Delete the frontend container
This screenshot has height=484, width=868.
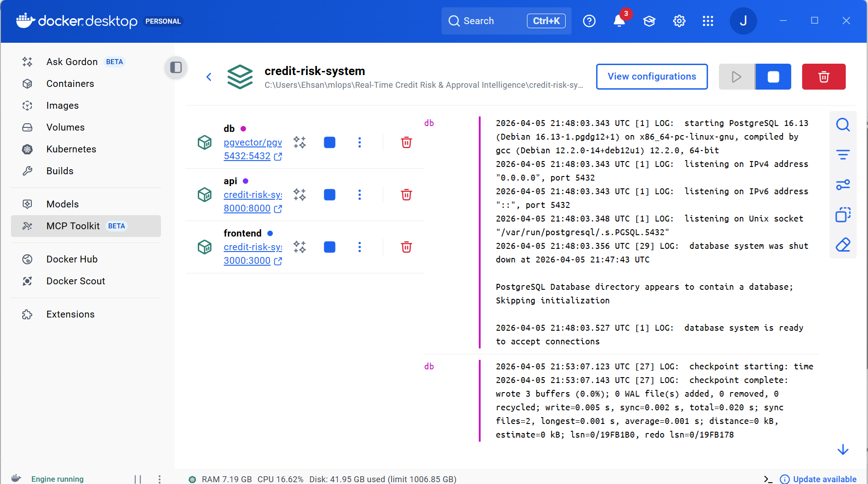click(x=406, y=247)
